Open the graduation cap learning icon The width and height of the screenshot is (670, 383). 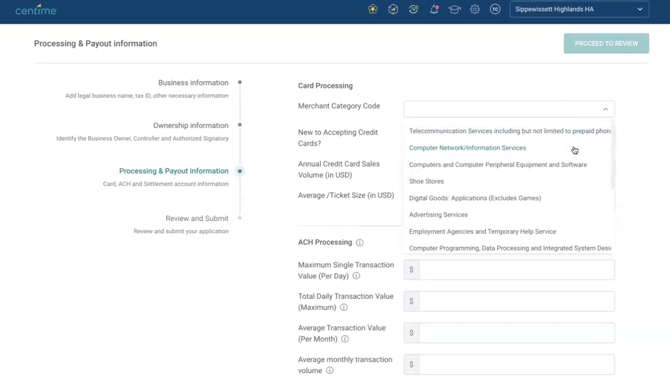(454, 9)
